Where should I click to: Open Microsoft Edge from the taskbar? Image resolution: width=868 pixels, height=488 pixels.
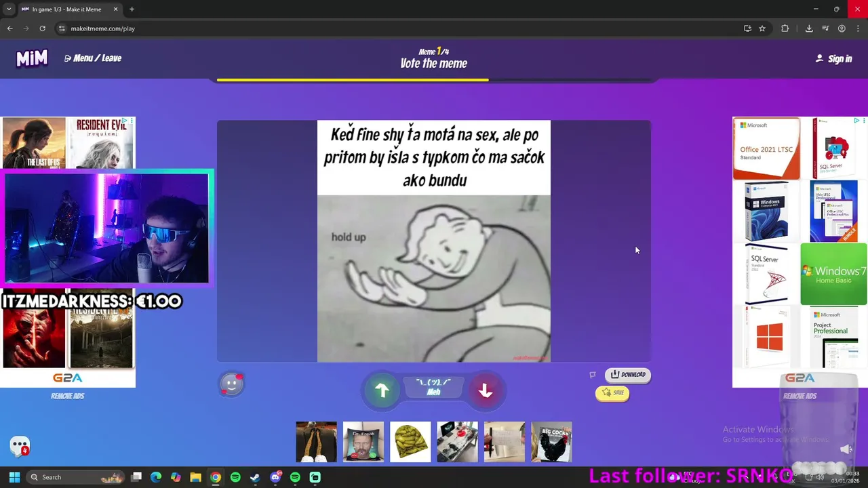[156, 477]
